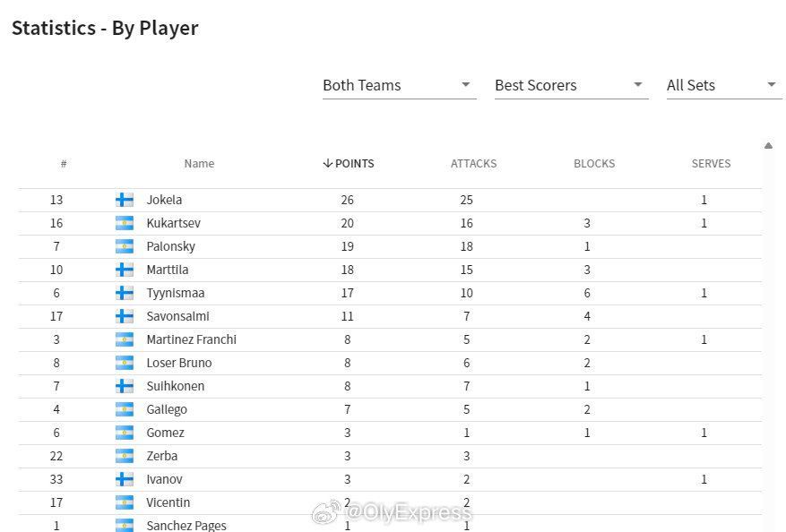786x532 pixels.
Task: Click the Argentina flag beside Martinez Franchi
Action: coord(125,339)
